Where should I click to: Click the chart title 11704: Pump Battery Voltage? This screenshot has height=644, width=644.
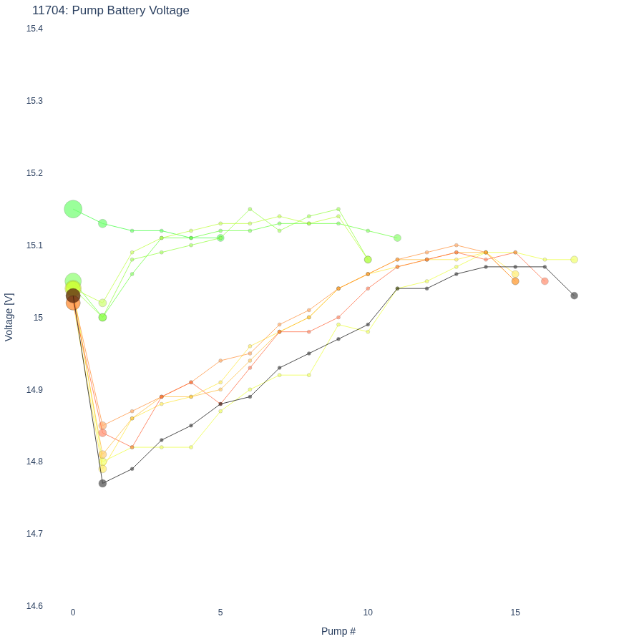click(111, 10)
